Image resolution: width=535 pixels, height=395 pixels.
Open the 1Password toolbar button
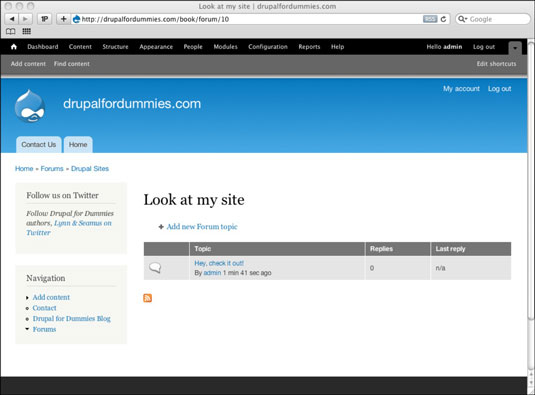click(x=44, y=19)
